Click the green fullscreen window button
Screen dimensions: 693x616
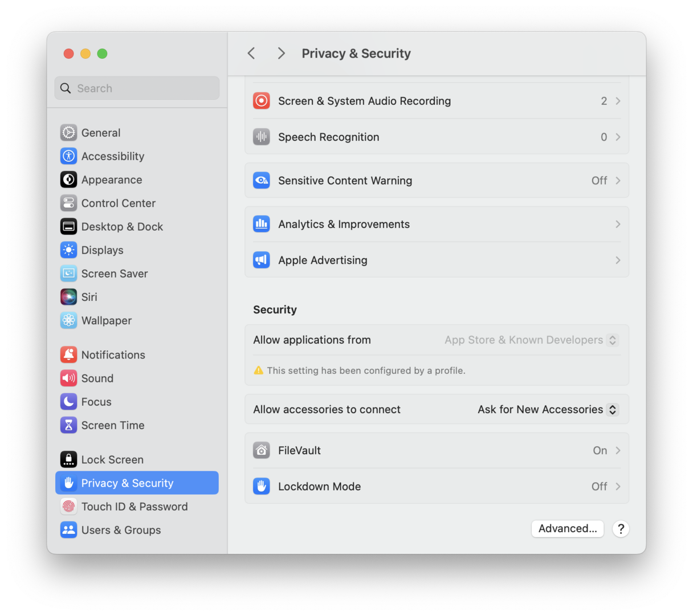coord(102,54)
